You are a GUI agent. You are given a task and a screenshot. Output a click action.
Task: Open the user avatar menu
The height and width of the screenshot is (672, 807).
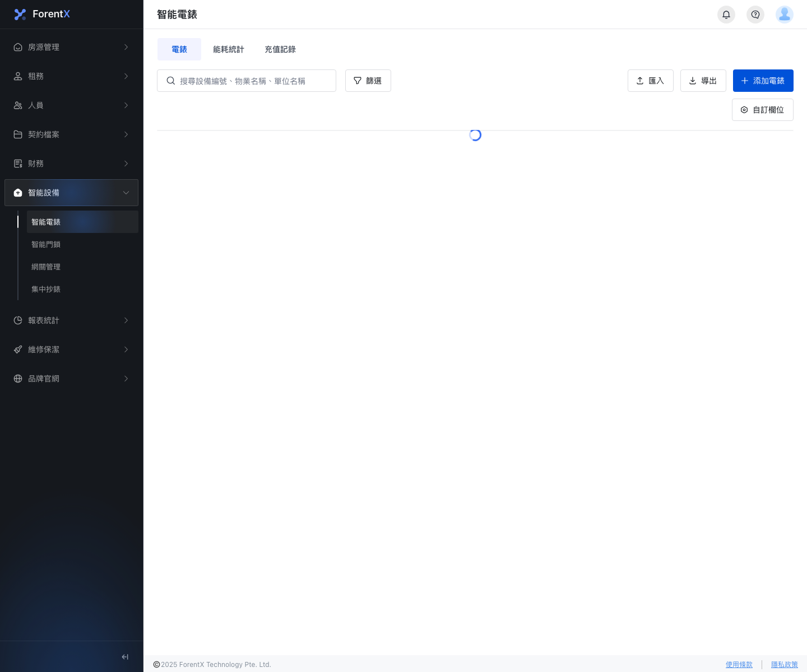pyautogui.click(x=785, y=15)
